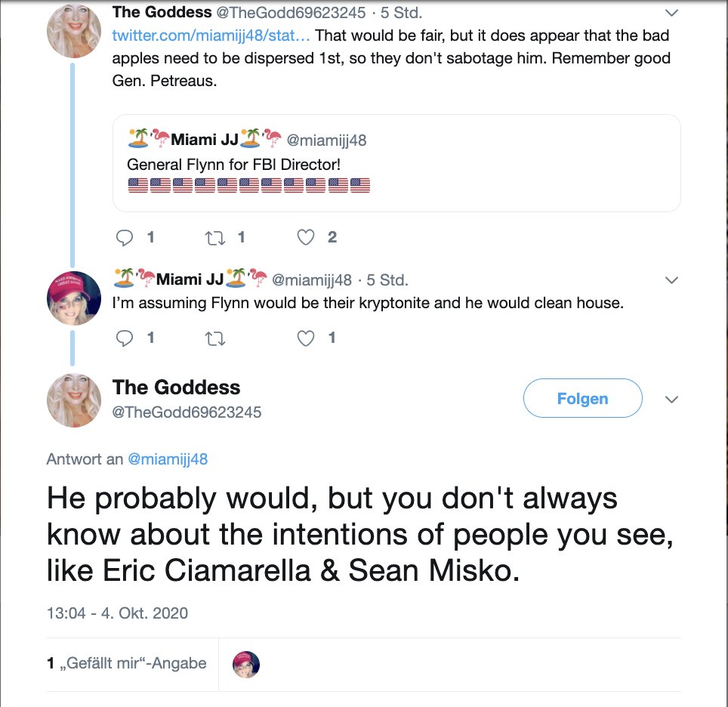Open The Goddess display name on main tweet
728x707 pixels.
point(176,387)
